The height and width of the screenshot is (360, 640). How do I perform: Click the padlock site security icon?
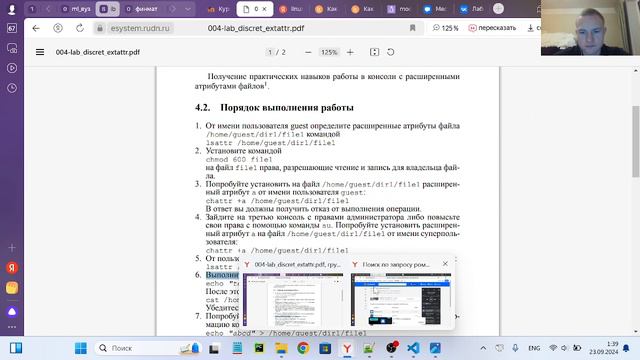[x=100, y=28]
